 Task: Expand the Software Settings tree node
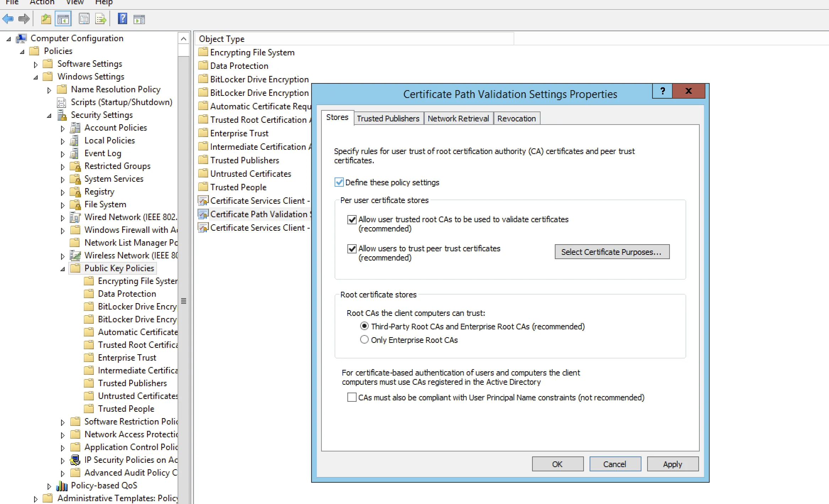(36, 64)
